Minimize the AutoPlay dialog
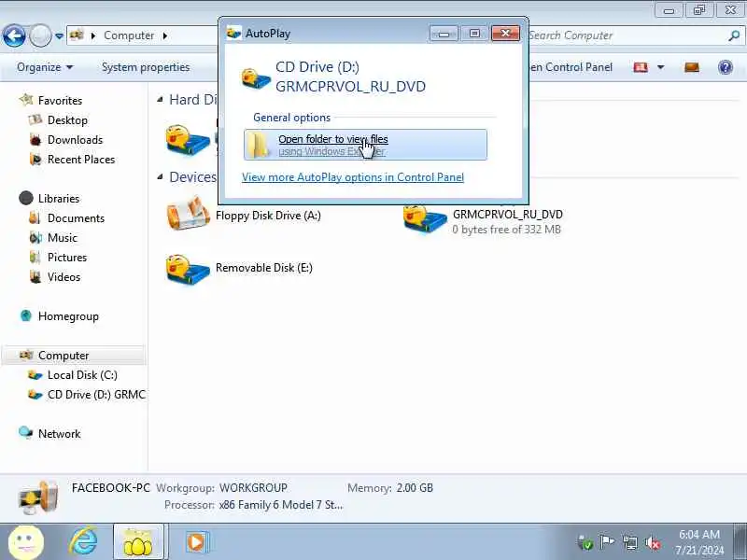 click(444, 33)
